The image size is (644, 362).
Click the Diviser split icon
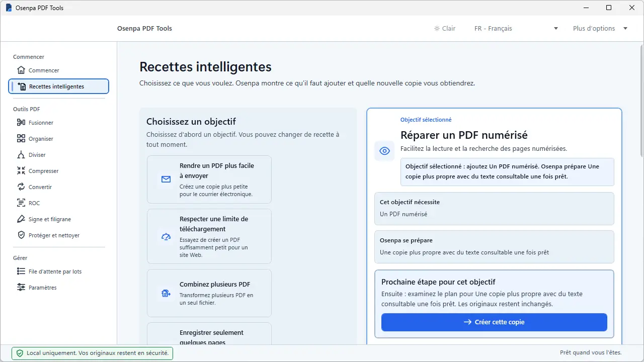pos(21,155)
